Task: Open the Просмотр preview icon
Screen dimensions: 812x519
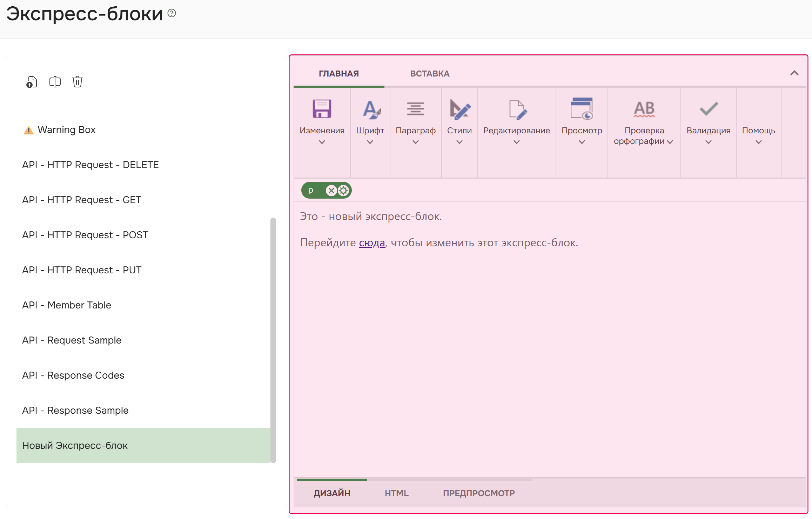Action: coord(582,109)
